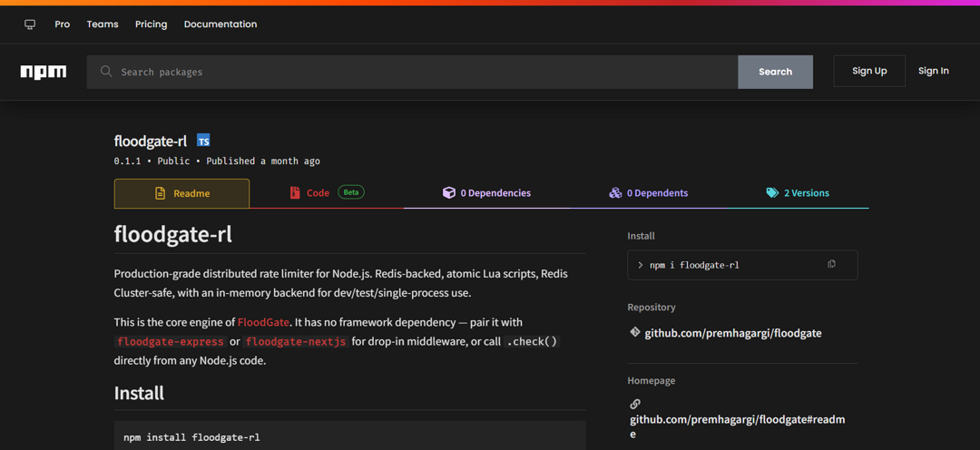Focus the Search packages input field

click(x=413, y=72)
